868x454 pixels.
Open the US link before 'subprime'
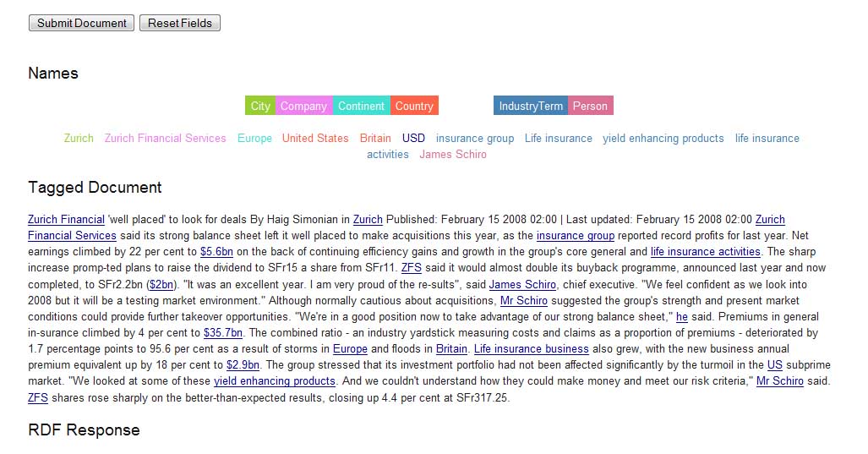pyautogui.click(x=774, y=365)
